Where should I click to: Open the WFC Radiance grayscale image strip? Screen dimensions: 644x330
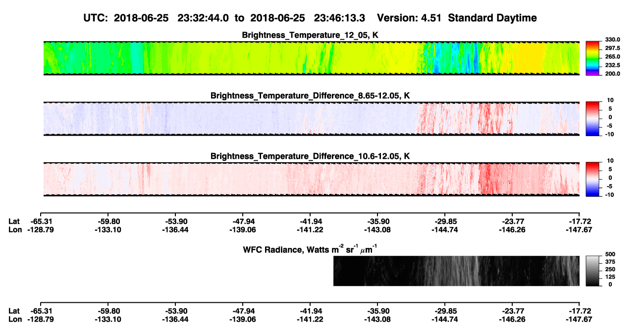[x=456, y=271]
